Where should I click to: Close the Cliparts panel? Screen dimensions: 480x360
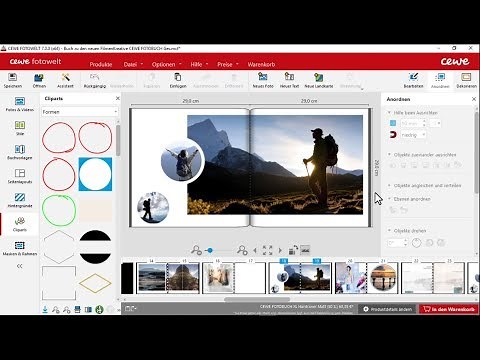coord(117,98)
